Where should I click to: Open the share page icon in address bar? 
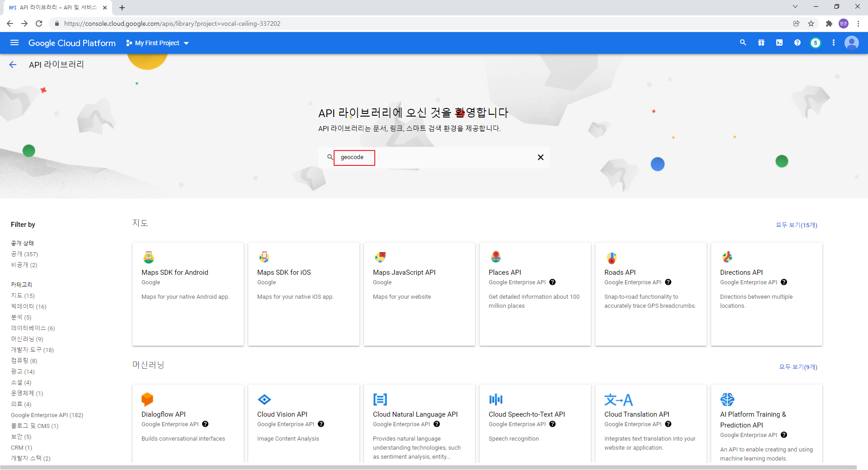tap(796, 23)
